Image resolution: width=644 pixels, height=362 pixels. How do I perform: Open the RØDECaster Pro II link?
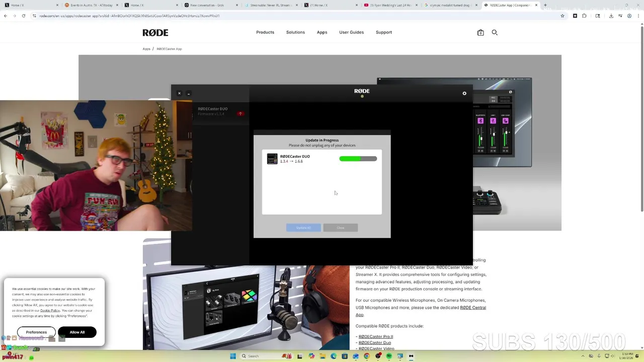coord(376,336)
